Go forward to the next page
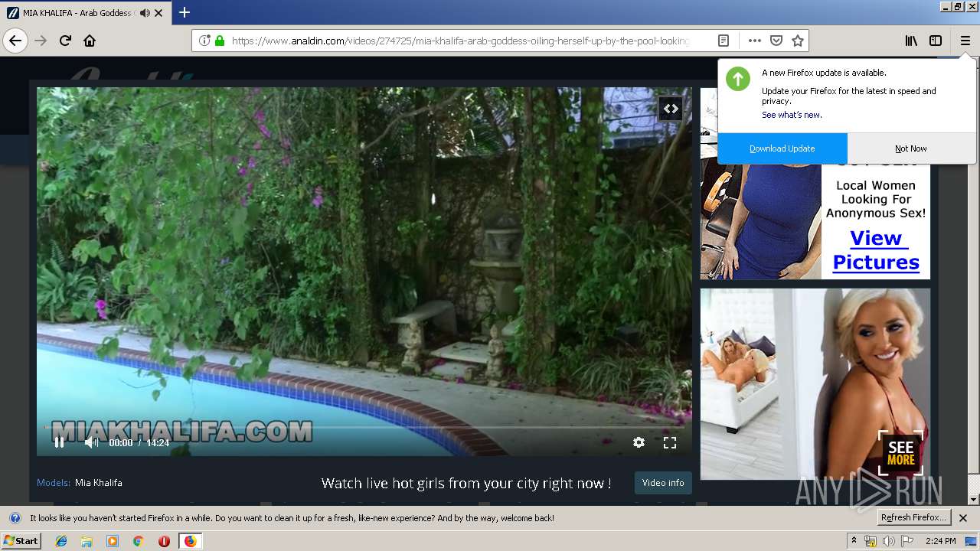Image resolution: width=980 pixels, height=551 pixels. [41, 41]
